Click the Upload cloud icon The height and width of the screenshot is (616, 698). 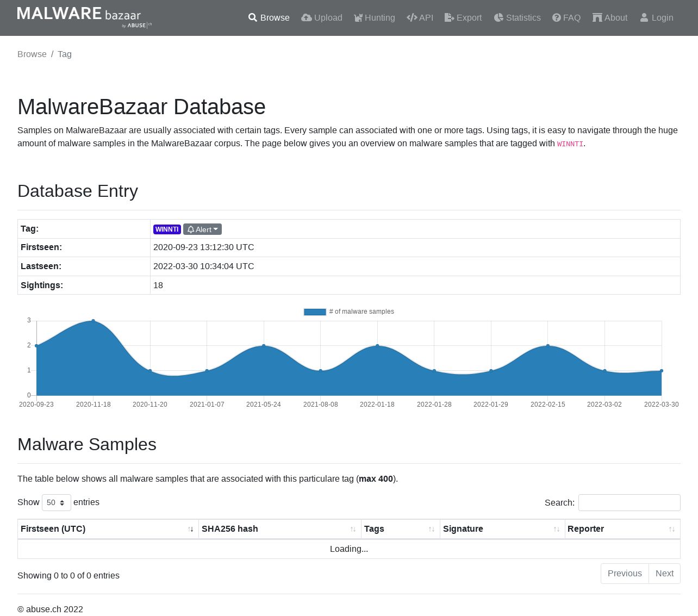307,18
